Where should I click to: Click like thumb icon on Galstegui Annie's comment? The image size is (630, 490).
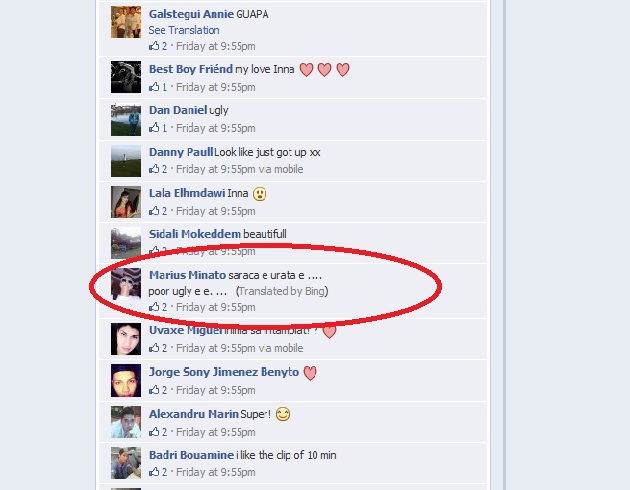pyautogui.click(x=154, y=46)
